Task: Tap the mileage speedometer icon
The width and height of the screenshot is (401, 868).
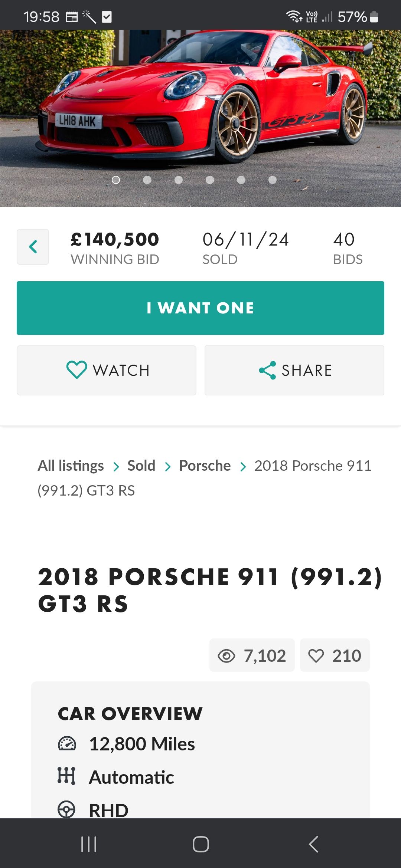Action: coord(67,744)
